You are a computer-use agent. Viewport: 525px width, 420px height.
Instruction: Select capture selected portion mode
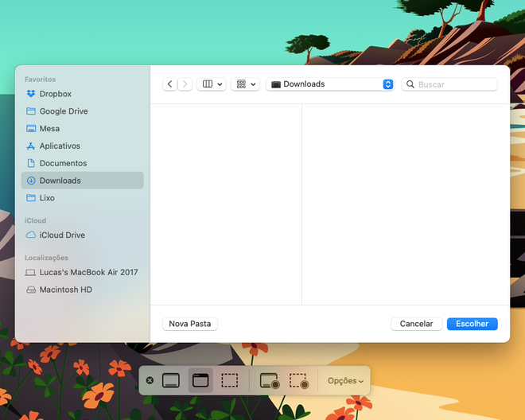(230, 380)
